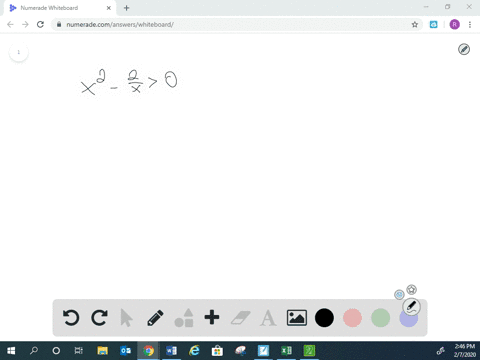Open Outlook from the taskbar
Viewport: 480px width, 360px height.
tap(126, 351)
